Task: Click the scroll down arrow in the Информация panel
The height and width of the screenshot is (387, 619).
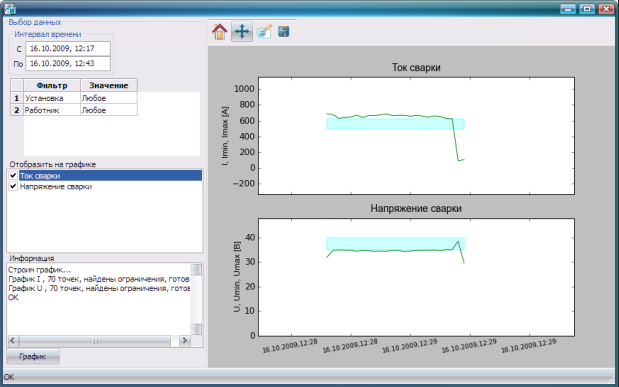Action: click(196, 329)
